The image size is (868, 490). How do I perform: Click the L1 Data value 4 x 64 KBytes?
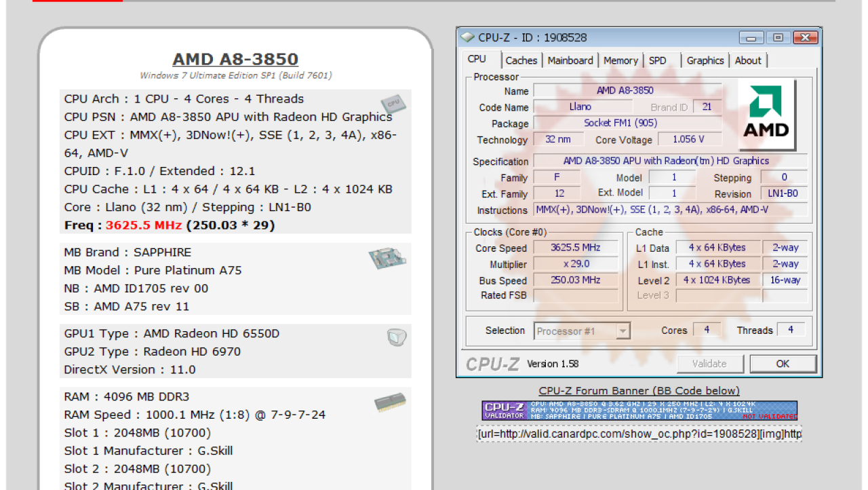click(717, 248)
